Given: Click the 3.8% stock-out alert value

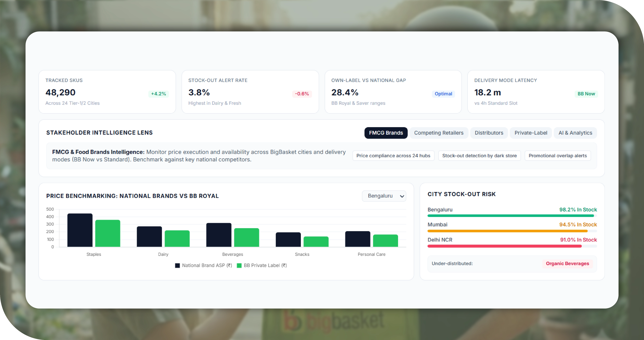Looking at the screenshot, I should pyautogui.click(x=199, y=93).
